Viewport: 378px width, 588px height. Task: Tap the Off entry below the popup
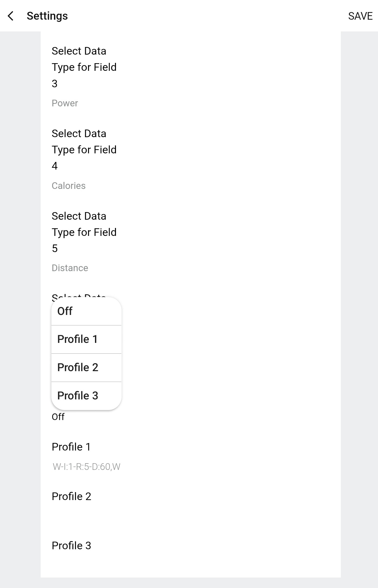58,417
